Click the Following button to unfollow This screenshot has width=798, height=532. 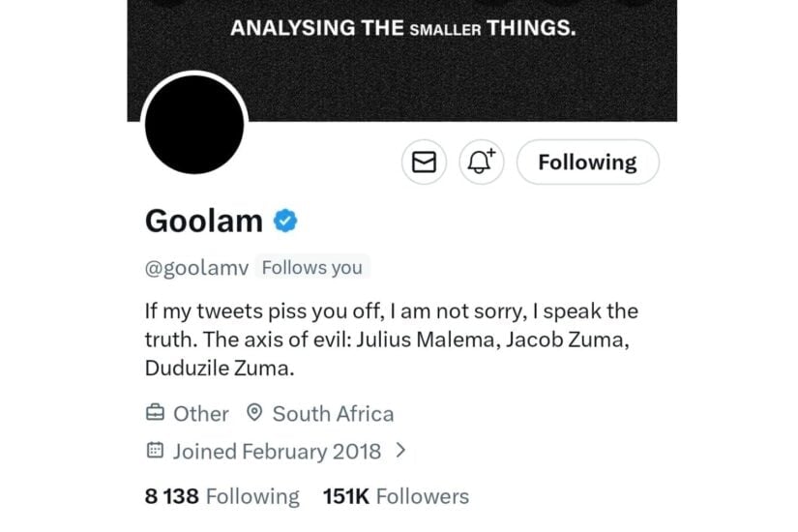587,163
